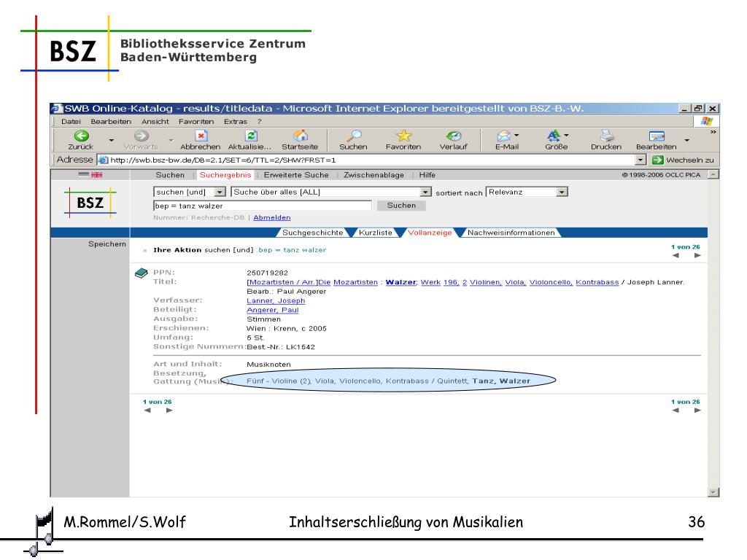Click the BSZ logo in catalog sidebar
The height and width of the screenshot is (560, 747).
(90, 203)
